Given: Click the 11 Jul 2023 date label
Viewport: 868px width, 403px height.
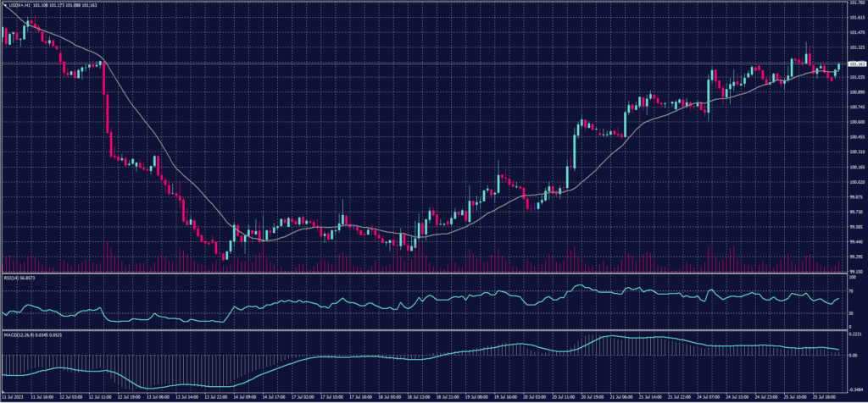Looking at the screenshot, I should click(x=14, y=395).
